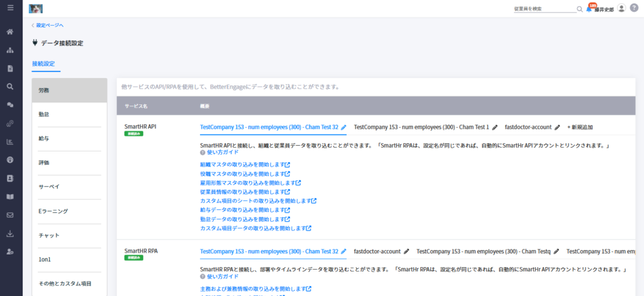
Task: Click the link chain sidebar icon
Action: click(x=11, y=124)
